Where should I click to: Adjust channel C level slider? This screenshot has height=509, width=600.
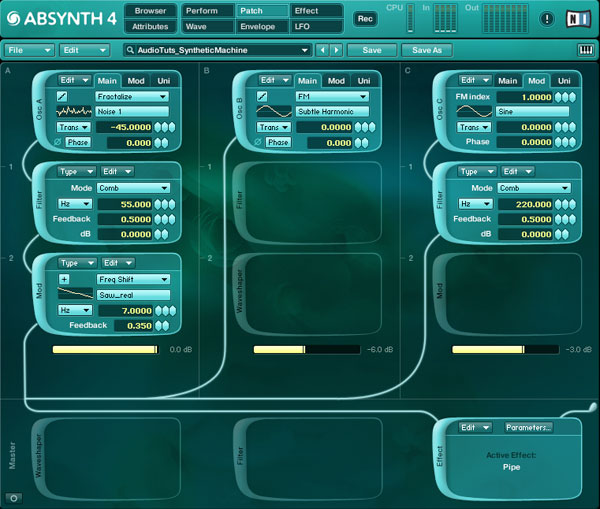(505, 349)
